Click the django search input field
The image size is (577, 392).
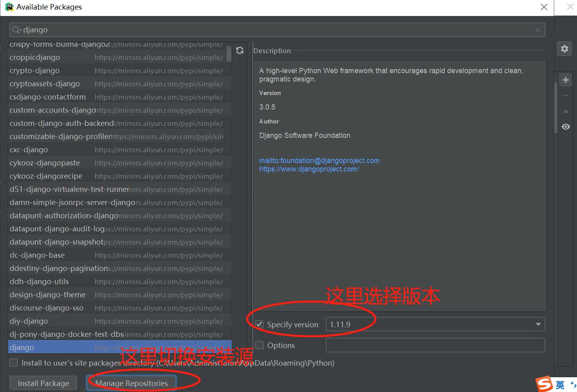277,30
